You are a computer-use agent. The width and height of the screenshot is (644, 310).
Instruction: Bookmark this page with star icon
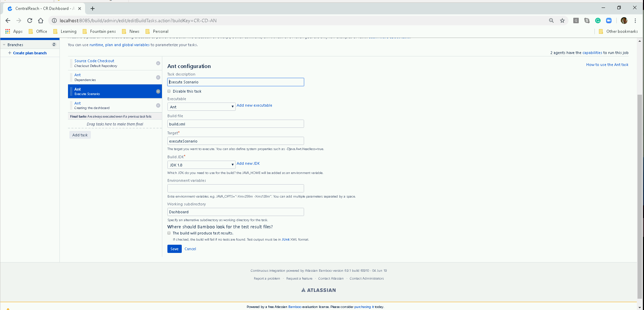(x=562, y=21)
